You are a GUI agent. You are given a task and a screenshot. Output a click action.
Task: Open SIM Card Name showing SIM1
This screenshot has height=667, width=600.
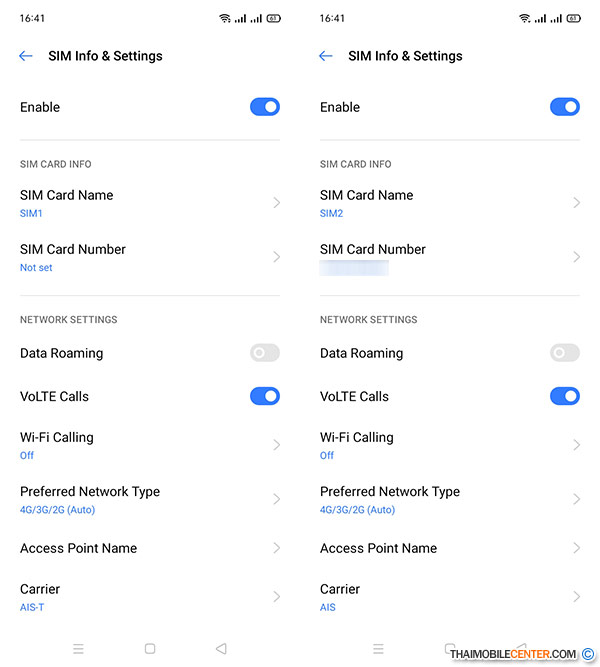tap(150, 203)
